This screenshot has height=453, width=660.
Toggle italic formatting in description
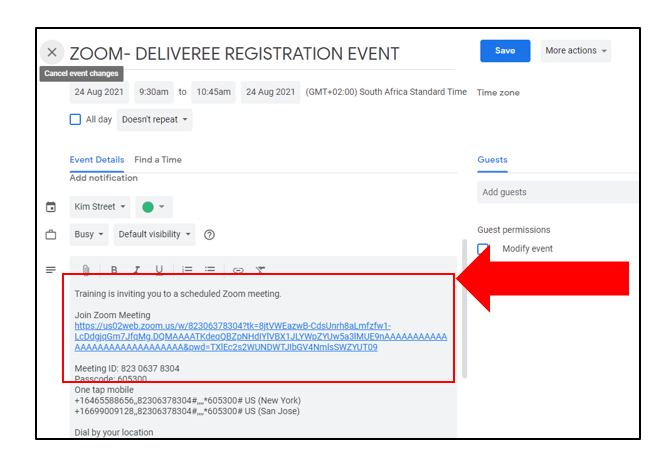136,270
